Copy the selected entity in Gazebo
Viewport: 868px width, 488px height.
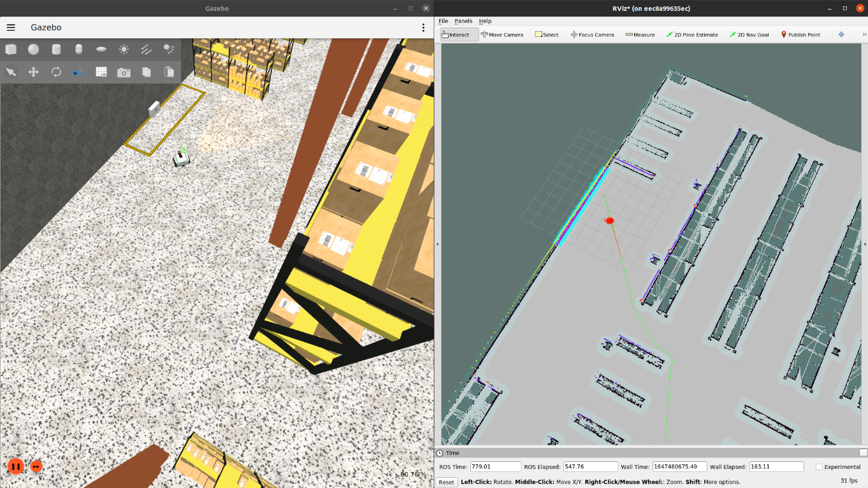pyautogui.click(x=146, y=72)
